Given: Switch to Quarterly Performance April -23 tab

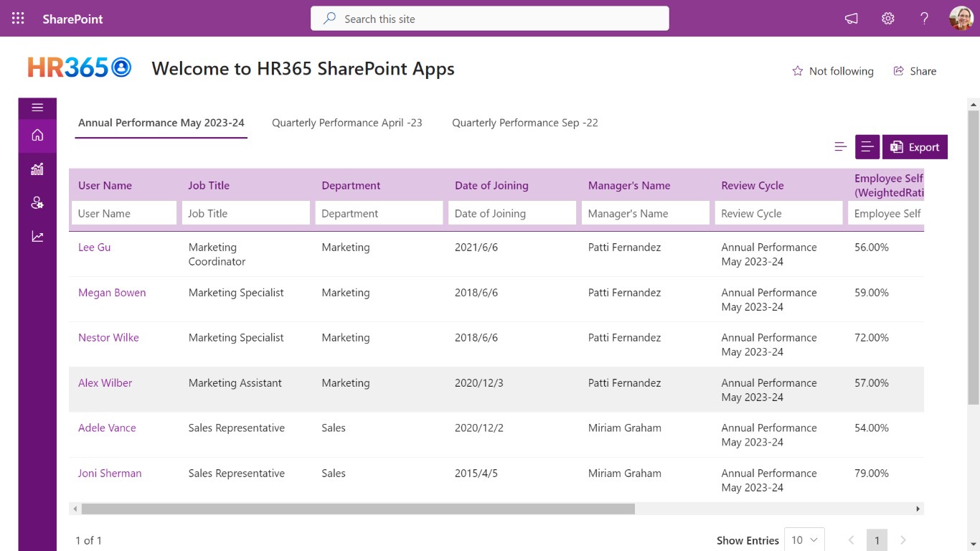Looking at the screenshot, I should [347, 123].
